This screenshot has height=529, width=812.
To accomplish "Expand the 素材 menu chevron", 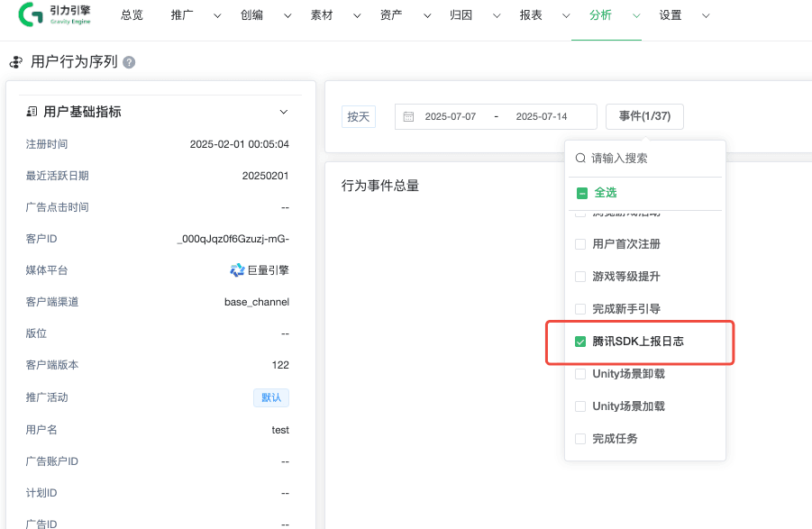I will click(x=357, y=16).
